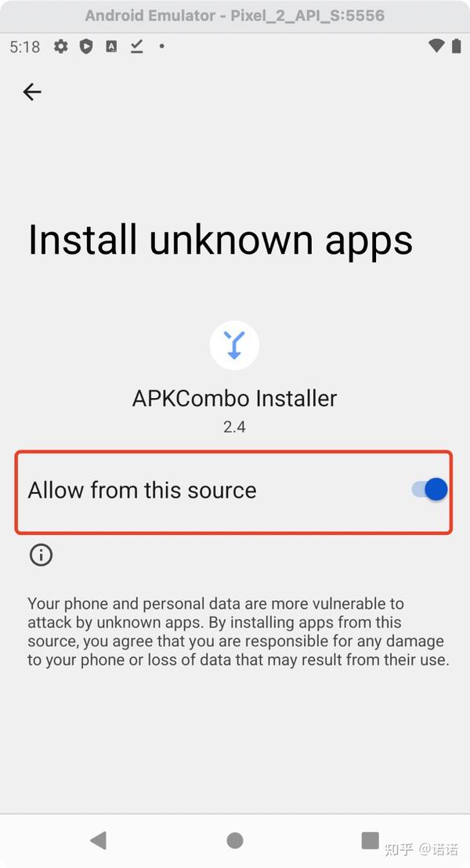
Task: Tap the 'Install unknown apps' page title
Action: click(220, 241)
